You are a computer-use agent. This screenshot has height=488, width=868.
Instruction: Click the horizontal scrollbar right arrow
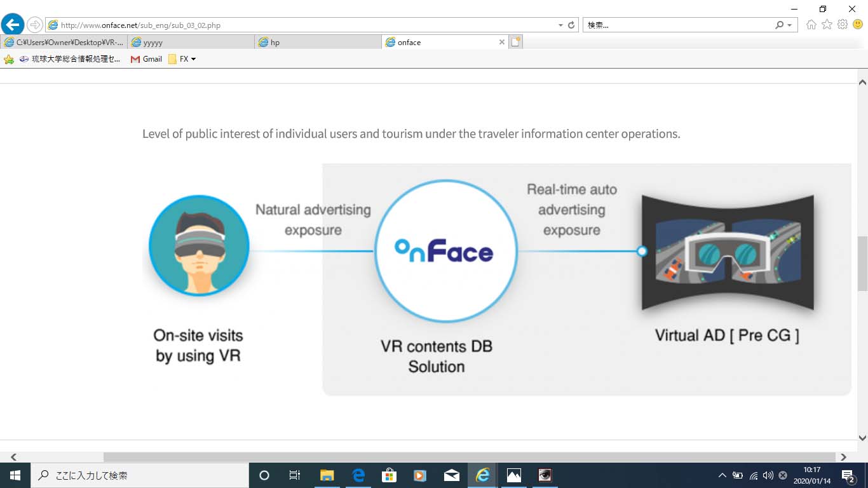(843, 457)
